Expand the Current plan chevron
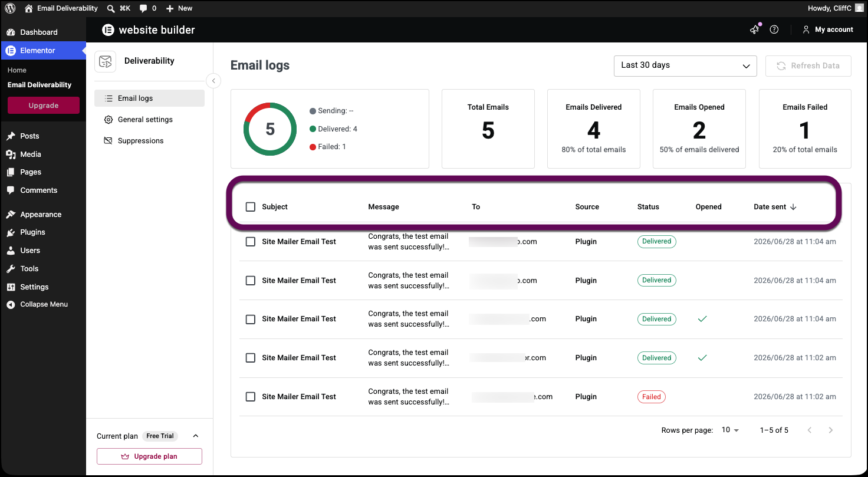868x477 pixels. 196,436
